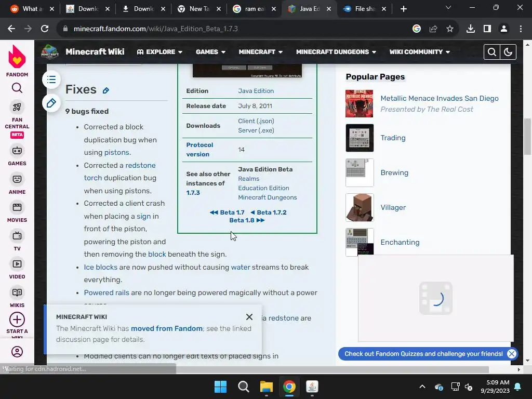Open Chrome three-dot menu
Viewport: 532px width, 399px height.
521,29
